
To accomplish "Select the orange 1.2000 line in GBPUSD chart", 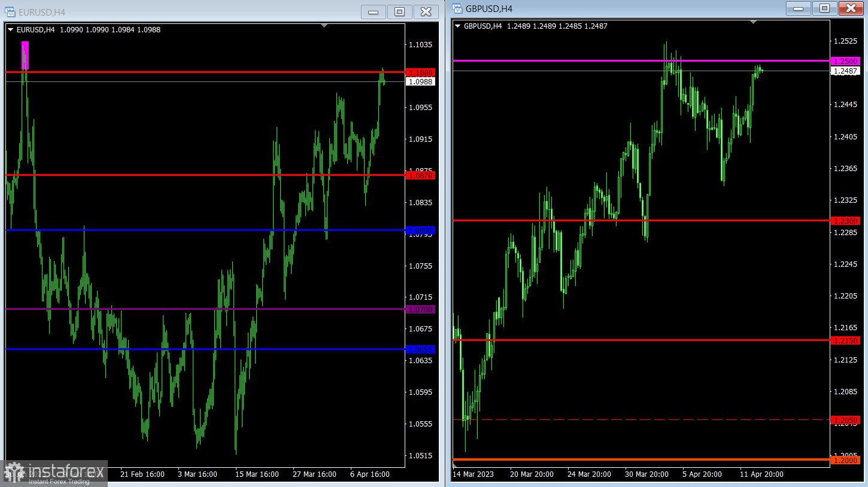I will [x=641, y=459].
